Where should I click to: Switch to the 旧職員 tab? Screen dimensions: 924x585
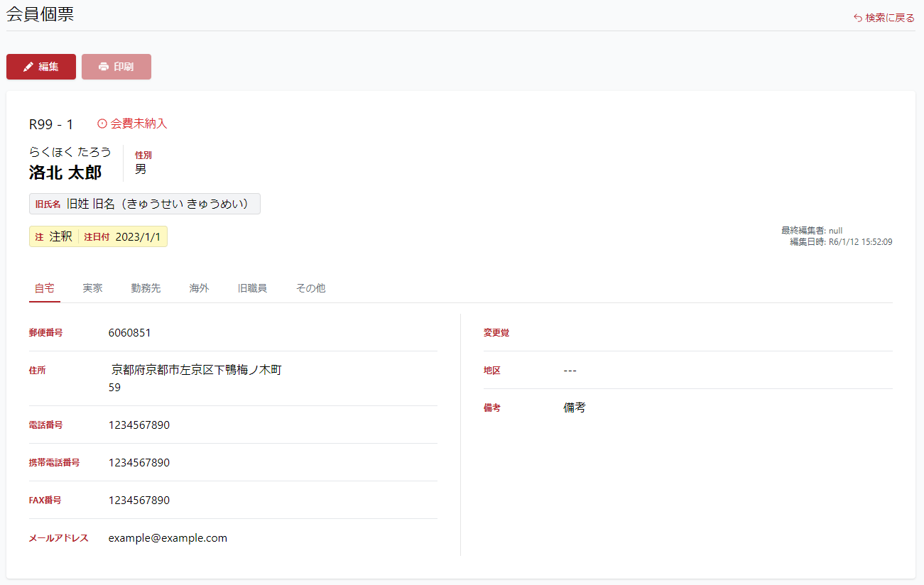[252, 288]
